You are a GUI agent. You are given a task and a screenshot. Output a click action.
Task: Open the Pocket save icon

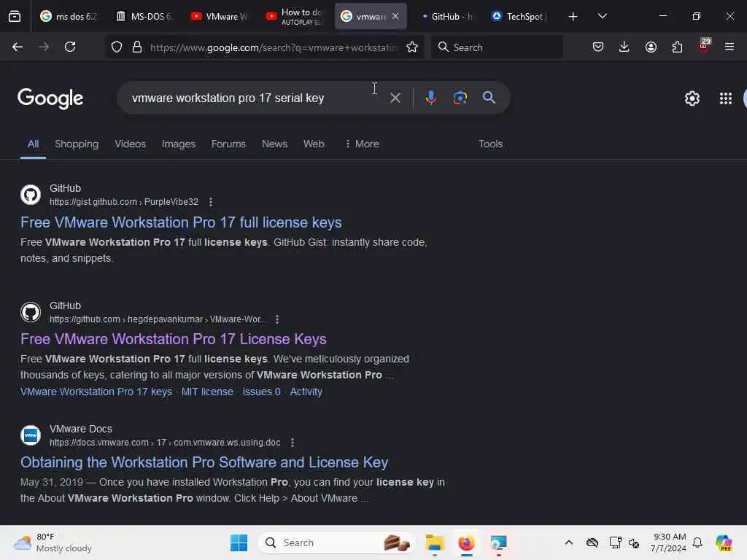point(598,47)
